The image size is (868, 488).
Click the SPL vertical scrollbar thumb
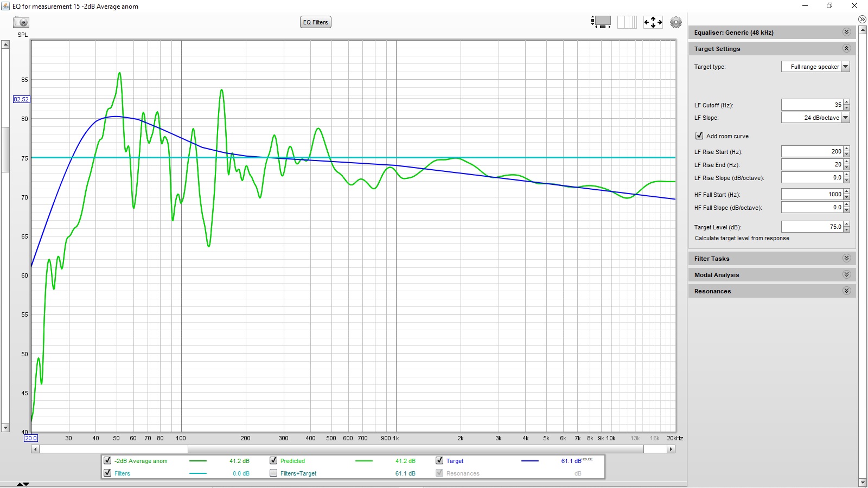pos(5,149)
